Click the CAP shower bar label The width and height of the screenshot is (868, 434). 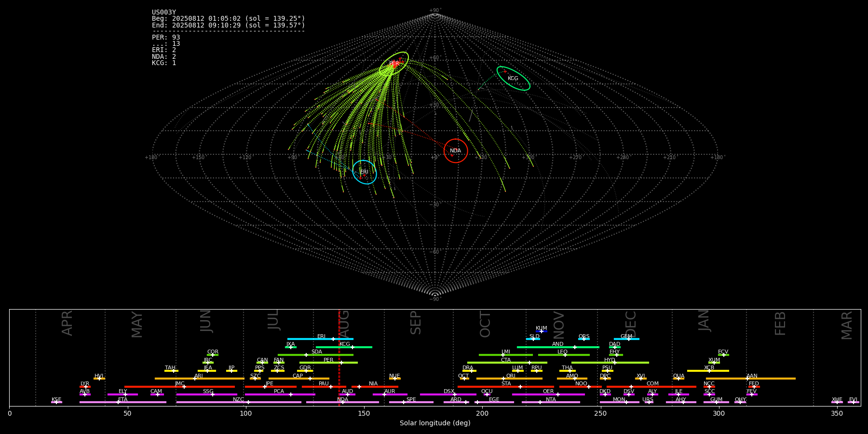click(298, 376)
